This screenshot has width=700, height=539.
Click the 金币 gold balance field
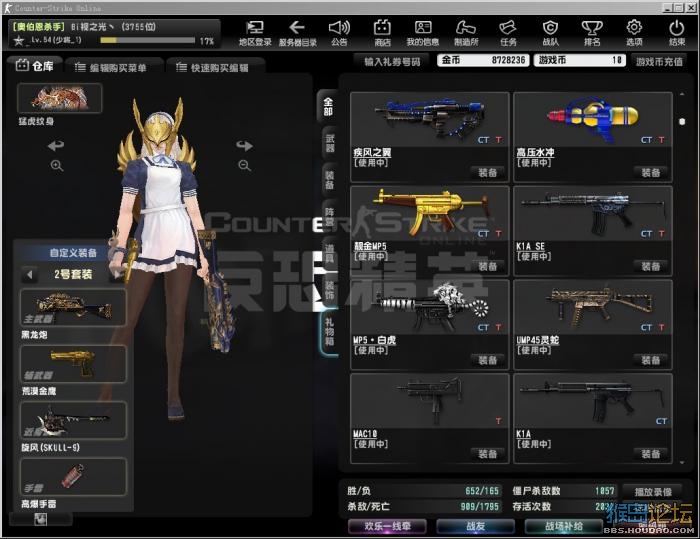click(483, 60)
